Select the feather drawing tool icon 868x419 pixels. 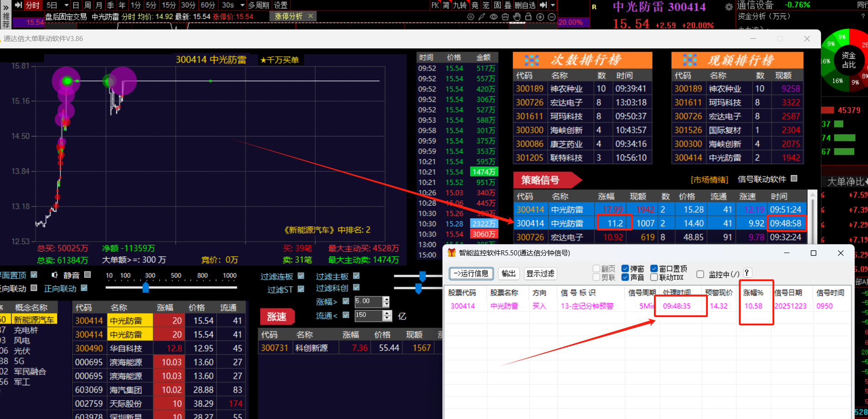click(482, 17)
